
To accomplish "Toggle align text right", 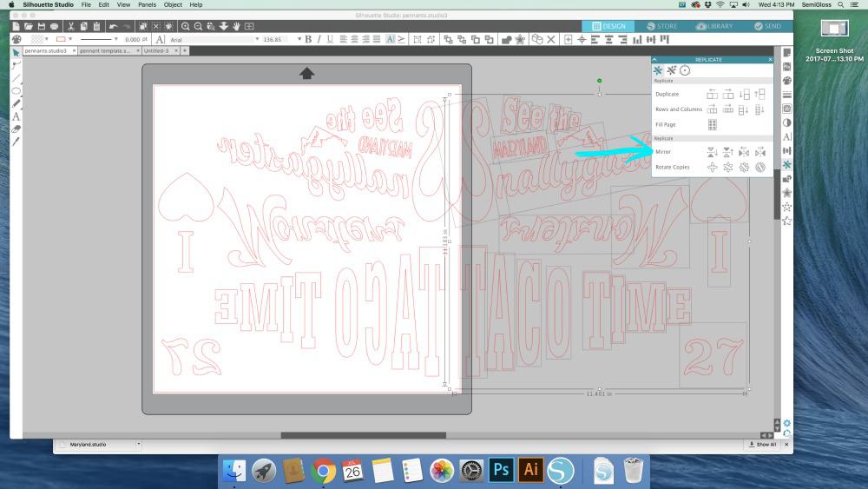I will click(x=366, y=39).
